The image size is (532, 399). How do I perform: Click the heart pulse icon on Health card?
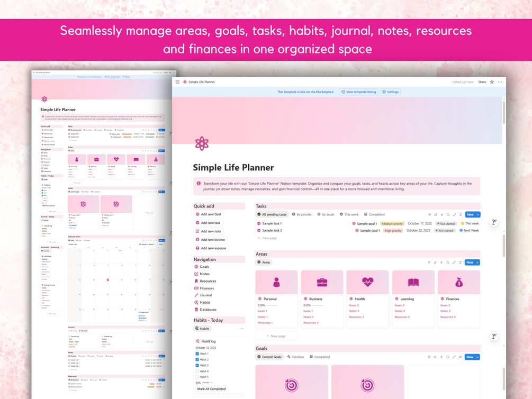point(367,282)
